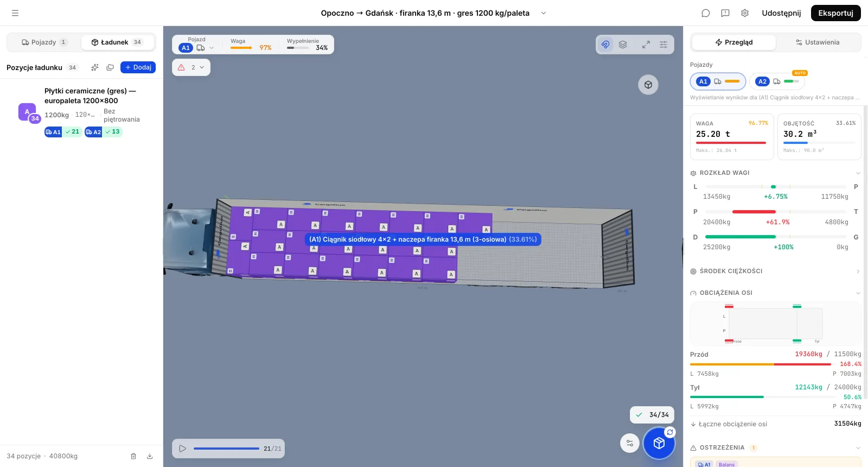Click the P-T weight balance bar
The image size is (868, 467).
coord(775,212)
